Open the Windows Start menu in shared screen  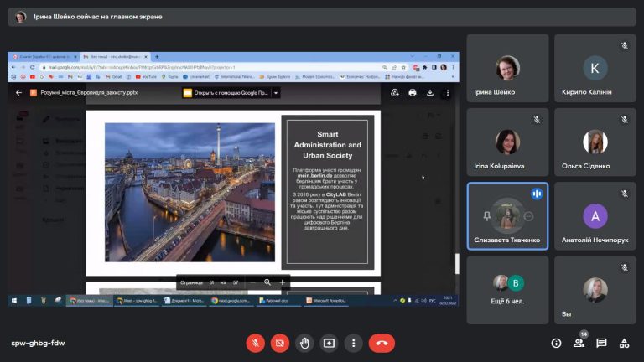point(14,301)
